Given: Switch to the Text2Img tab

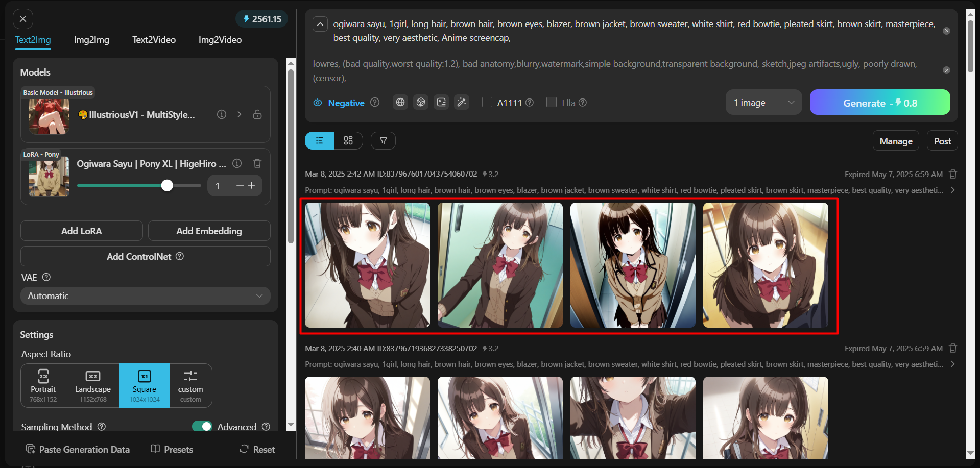Looking at the screenshot, I should point(33,40).
